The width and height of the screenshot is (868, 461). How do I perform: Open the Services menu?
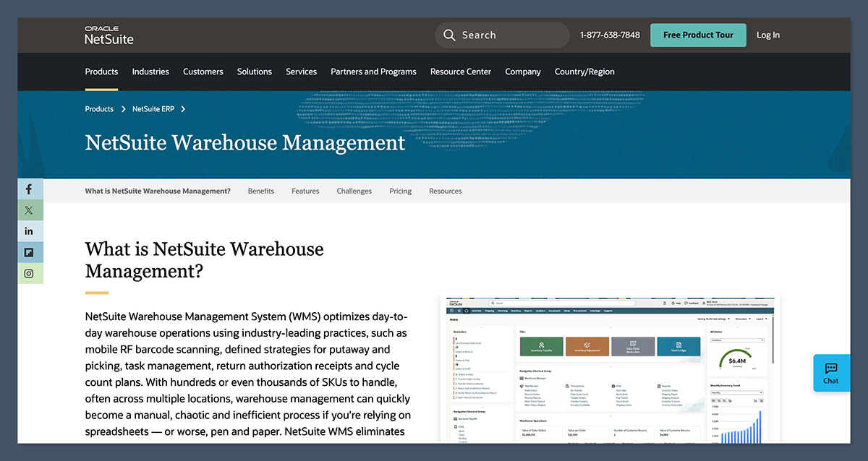pos(302,72)
